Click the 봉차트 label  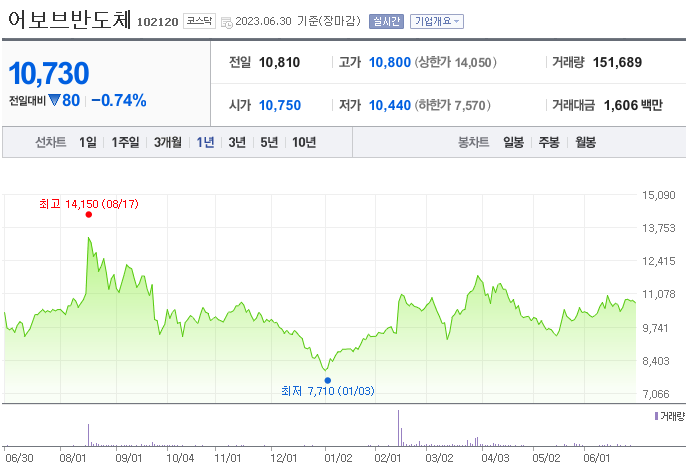tap(473, 142)
